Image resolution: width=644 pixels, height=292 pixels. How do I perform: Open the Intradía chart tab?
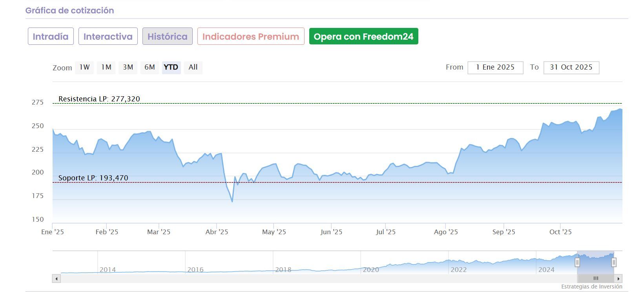pos(51,37)
